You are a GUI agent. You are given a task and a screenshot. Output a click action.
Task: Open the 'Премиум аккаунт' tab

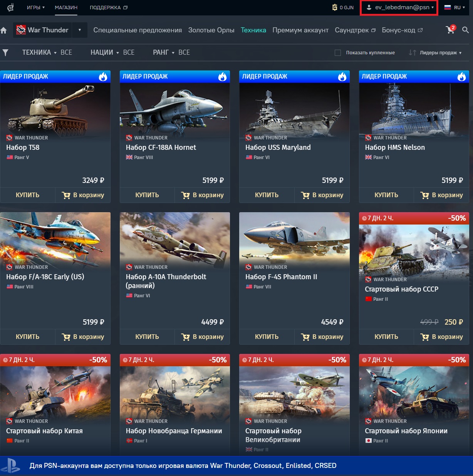[300, 30]
